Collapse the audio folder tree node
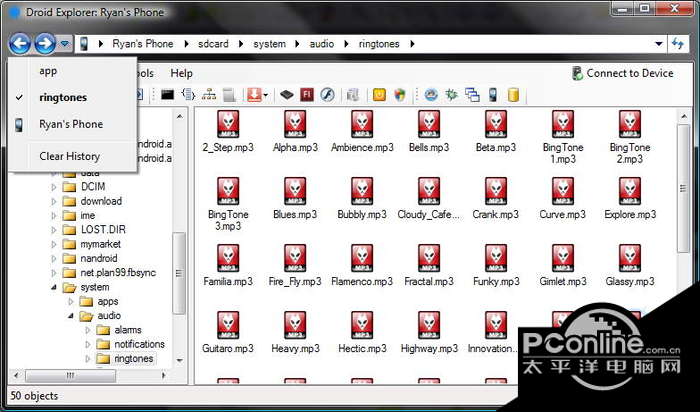 pos(71,316)
